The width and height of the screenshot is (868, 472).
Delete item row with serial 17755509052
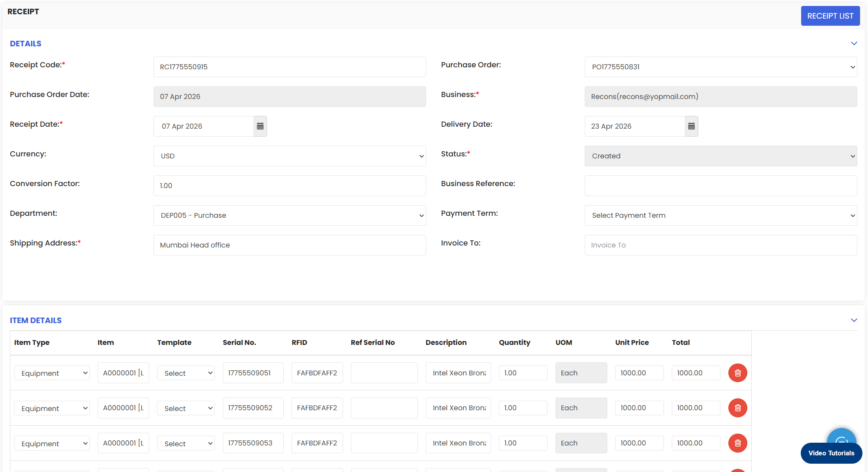[737, 408]
